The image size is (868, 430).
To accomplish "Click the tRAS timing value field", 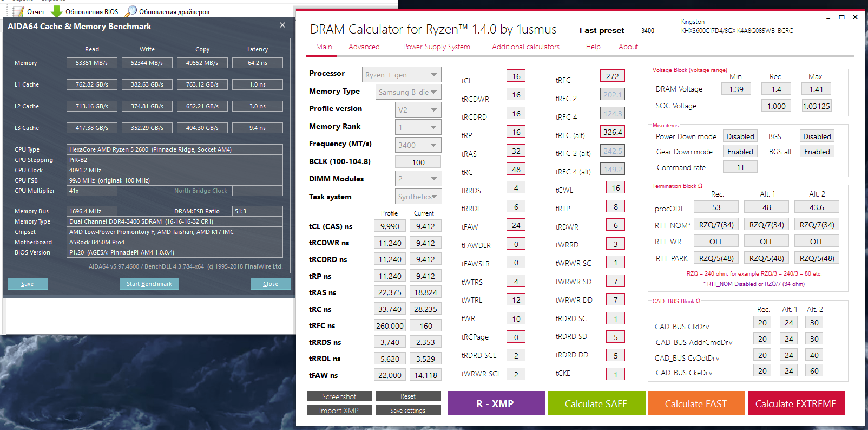I will pos(516,151).
